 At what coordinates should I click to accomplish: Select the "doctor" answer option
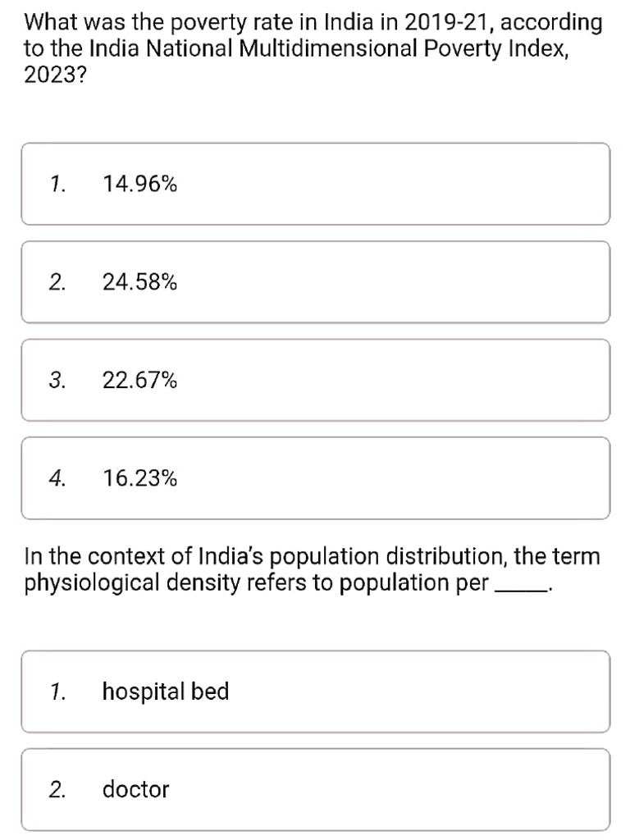pyautogui.click(x=315, y=789)
